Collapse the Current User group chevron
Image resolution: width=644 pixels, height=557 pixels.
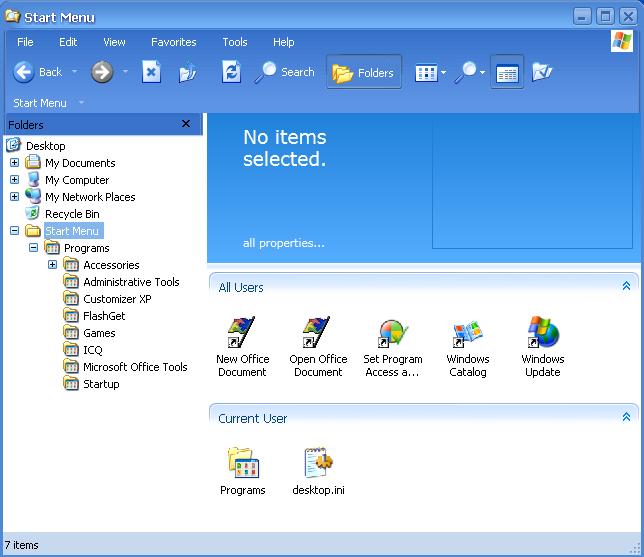pos(626,417)
